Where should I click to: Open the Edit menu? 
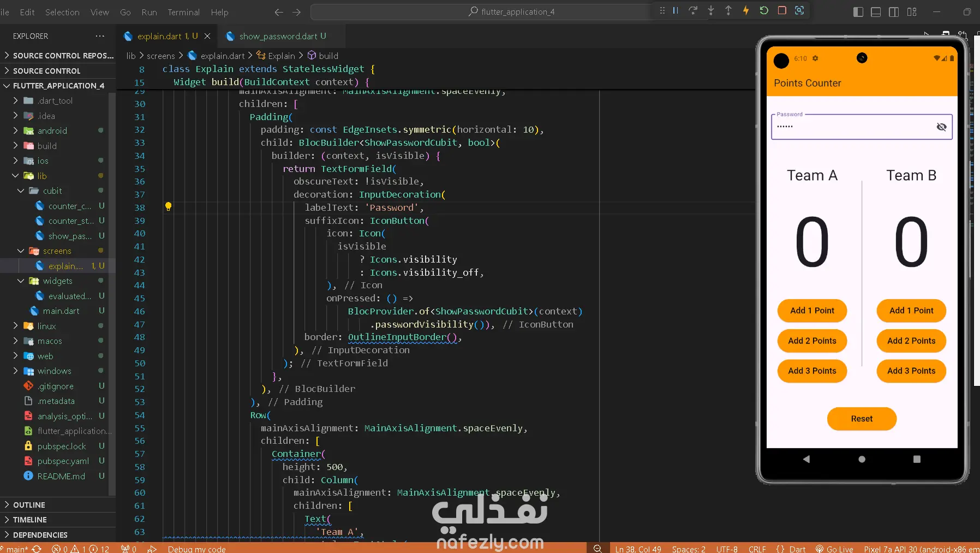(x=27, y=12)
